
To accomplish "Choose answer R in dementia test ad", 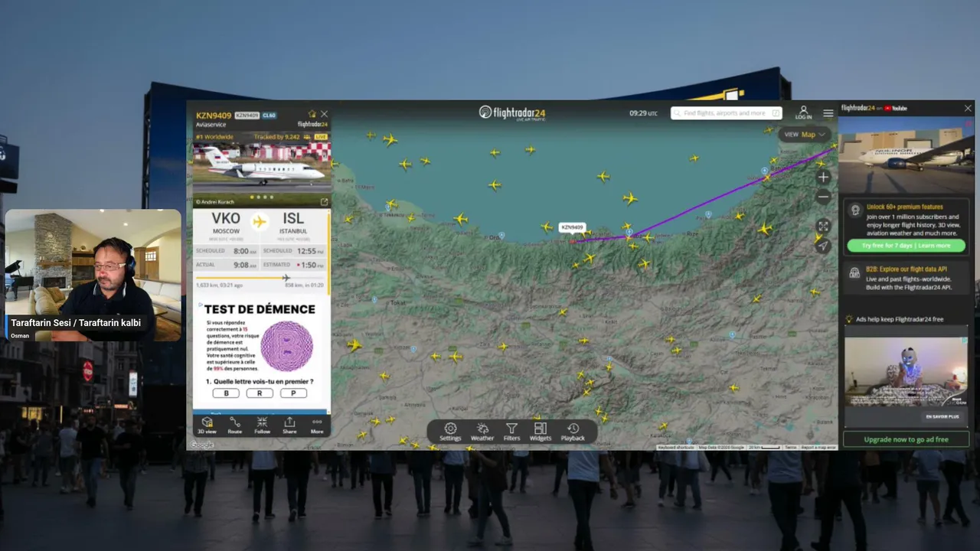I will point(260,393).
